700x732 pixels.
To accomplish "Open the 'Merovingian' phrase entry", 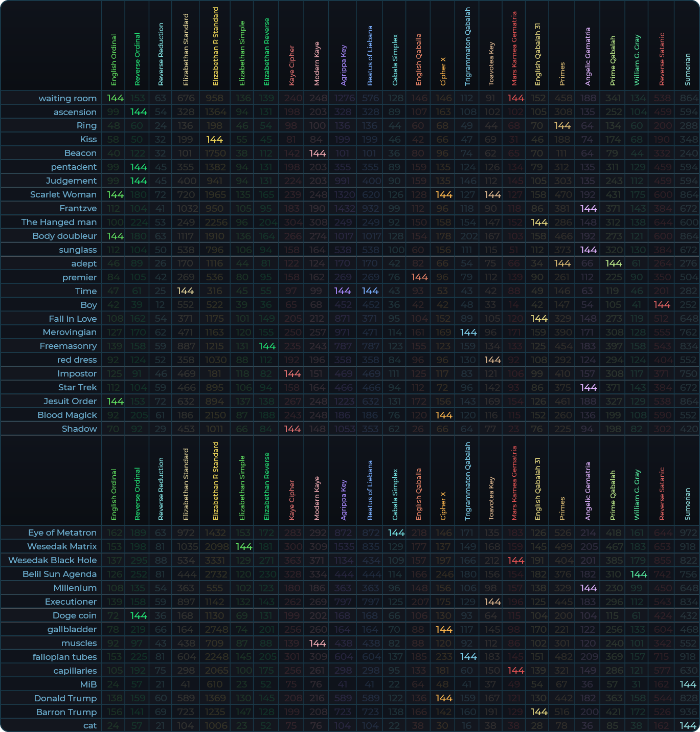I will [70, 332].
